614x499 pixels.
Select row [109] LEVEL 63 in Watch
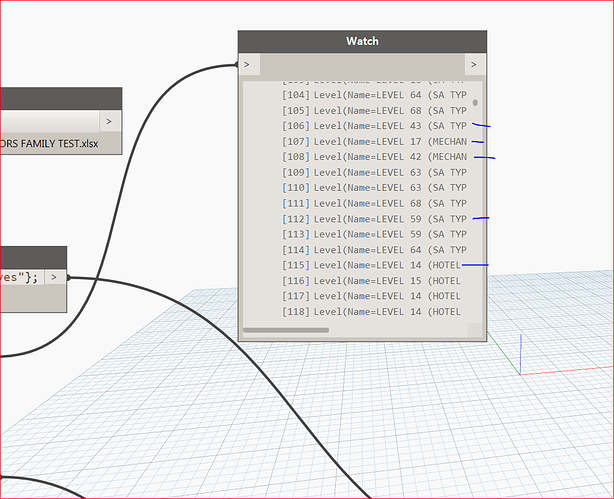pyautogui.click(x=374, y=173)
